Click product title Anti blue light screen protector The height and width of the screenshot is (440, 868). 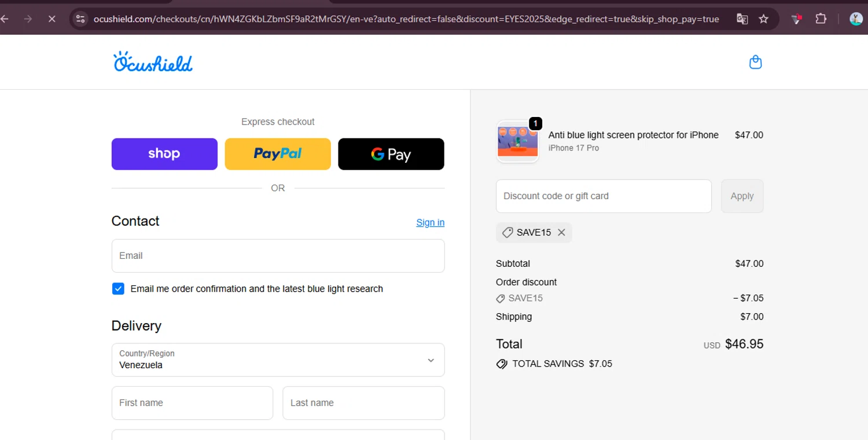[634, 135]
